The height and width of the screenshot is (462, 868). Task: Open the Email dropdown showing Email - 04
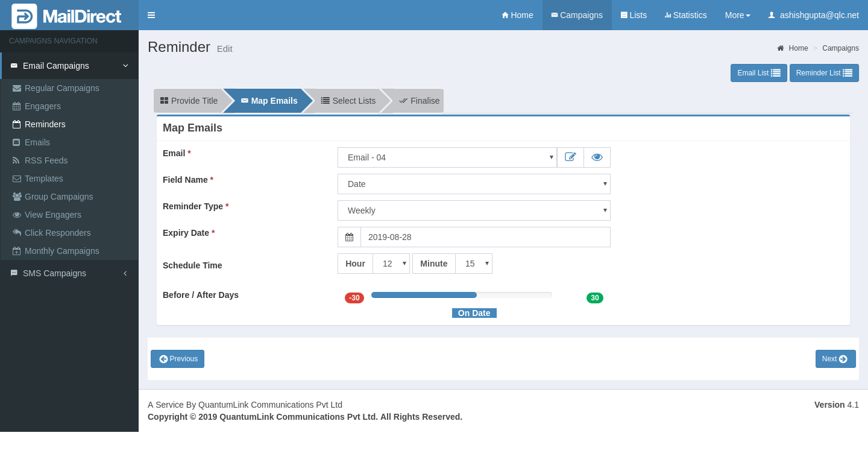click(447, 157)
